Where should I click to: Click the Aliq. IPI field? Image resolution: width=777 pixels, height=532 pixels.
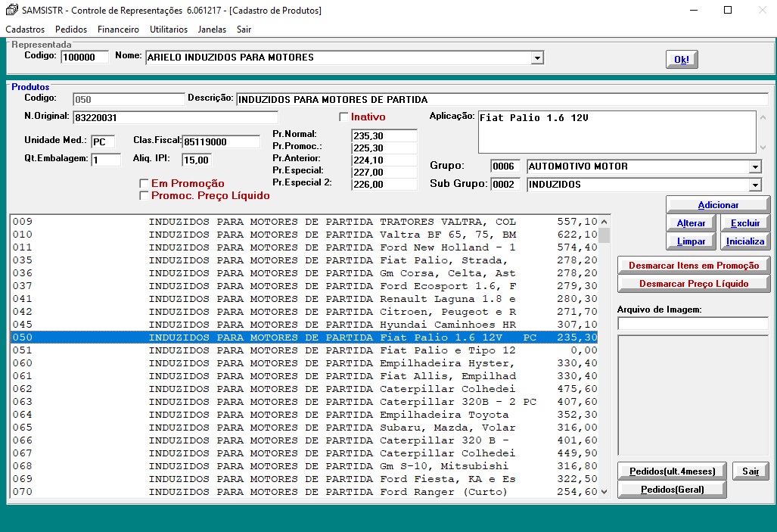tap(197, 160)
